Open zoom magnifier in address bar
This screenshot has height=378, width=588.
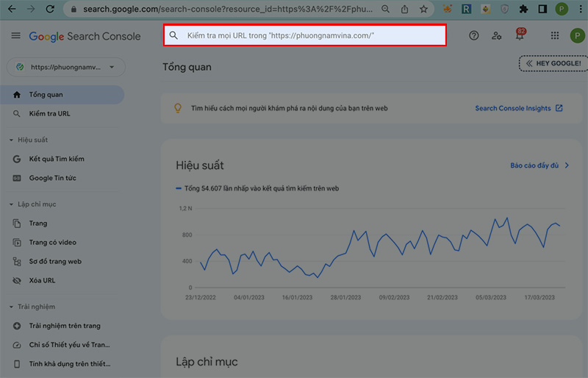click(x=385, y=9)
